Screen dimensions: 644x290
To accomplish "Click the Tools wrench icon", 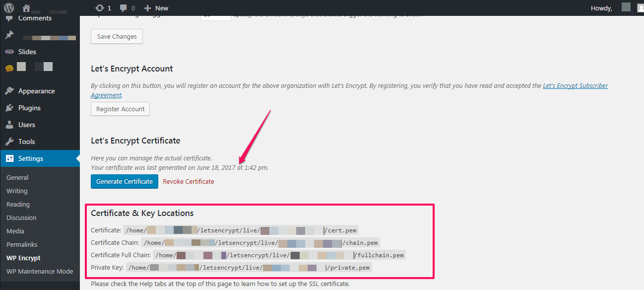I will tap(9, 142).
